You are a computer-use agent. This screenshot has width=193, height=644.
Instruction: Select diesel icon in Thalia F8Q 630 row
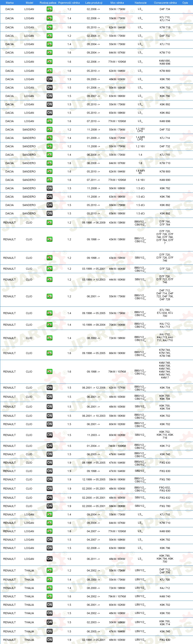tap(50, 640)
